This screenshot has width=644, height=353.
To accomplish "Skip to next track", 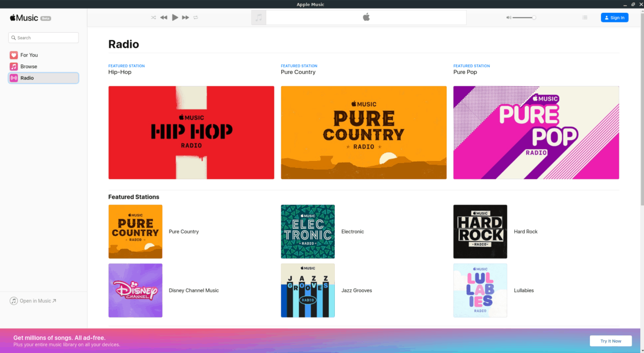I will [186, 18].
